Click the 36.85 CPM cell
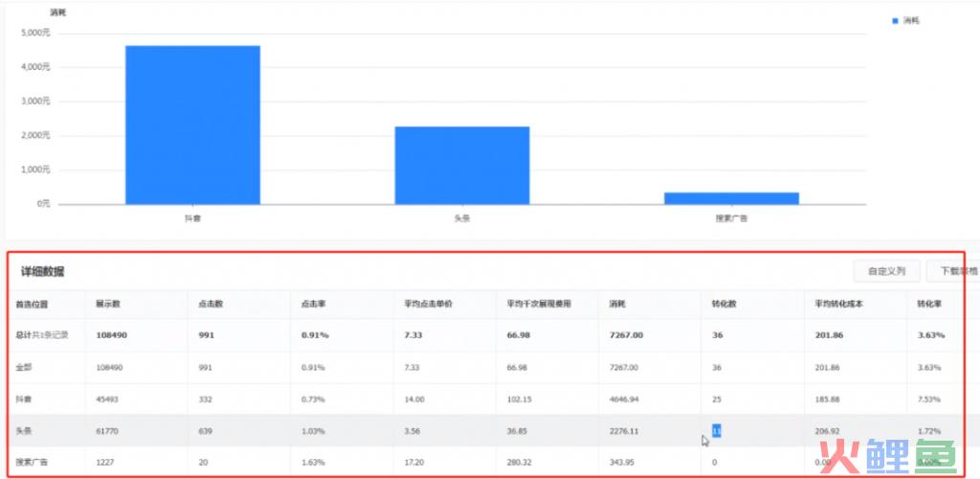980x479 pixels. click(x=518, y=431)
